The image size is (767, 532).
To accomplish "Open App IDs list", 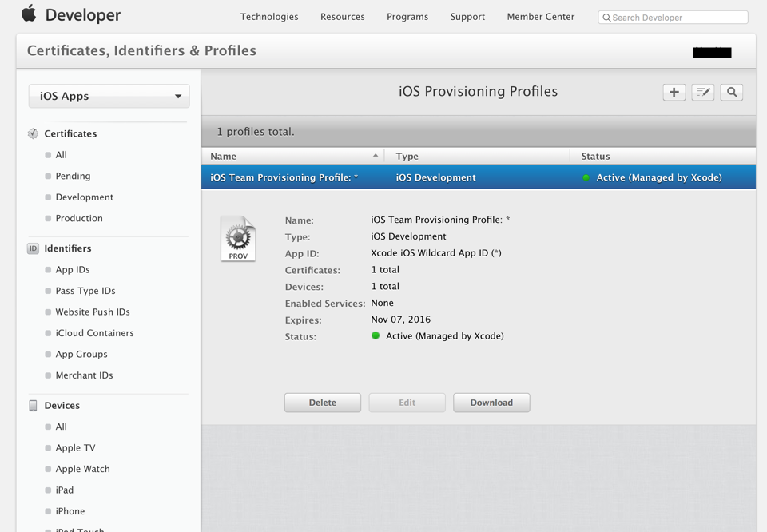I will point(73,269).
